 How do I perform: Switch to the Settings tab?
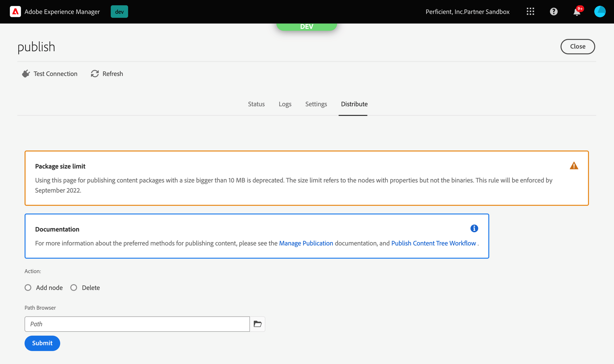pos(316,104)
